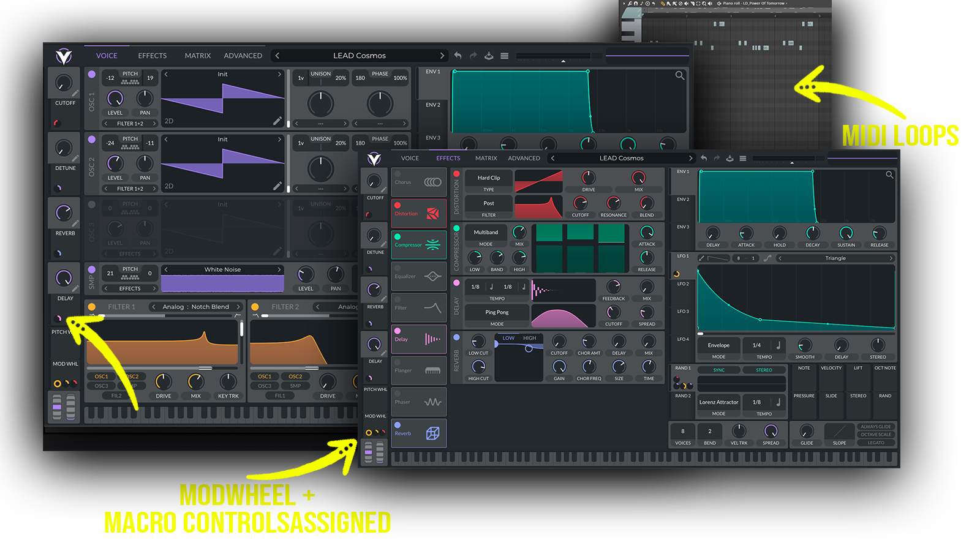980x551 pixels.
Task: Select the Delay effect icon in the effects list
Action: pos(432,339)
